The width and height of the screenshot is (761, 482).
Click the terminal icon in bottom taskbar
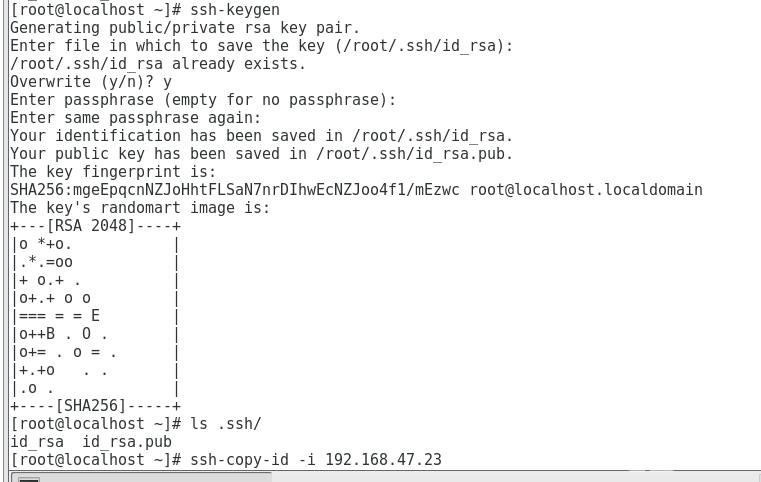29,480
